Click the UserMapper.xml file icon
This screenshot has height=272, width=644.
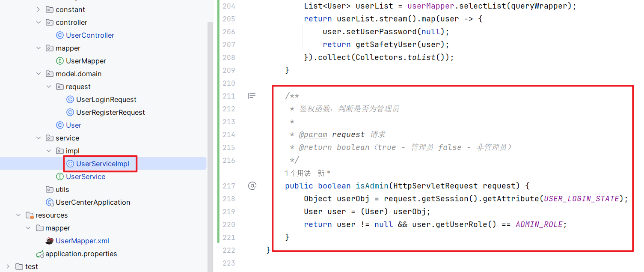50,241
